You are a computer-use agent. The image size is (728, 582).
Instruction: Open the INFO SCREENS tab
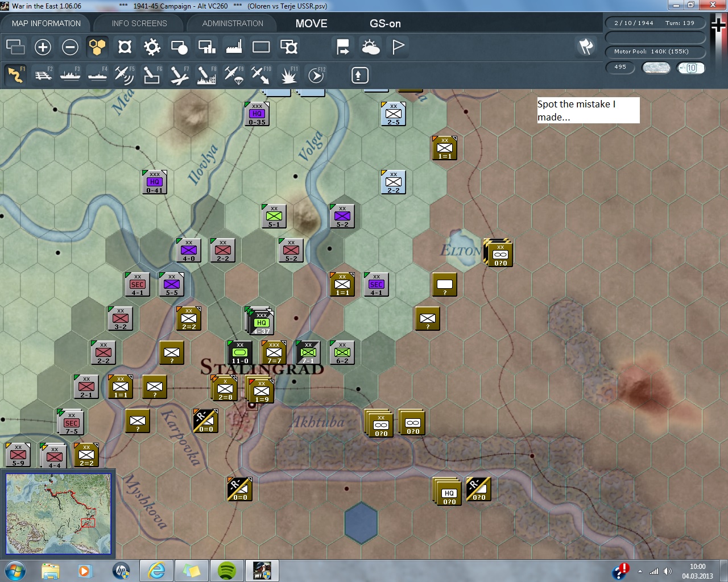click(x=139, y=23)
